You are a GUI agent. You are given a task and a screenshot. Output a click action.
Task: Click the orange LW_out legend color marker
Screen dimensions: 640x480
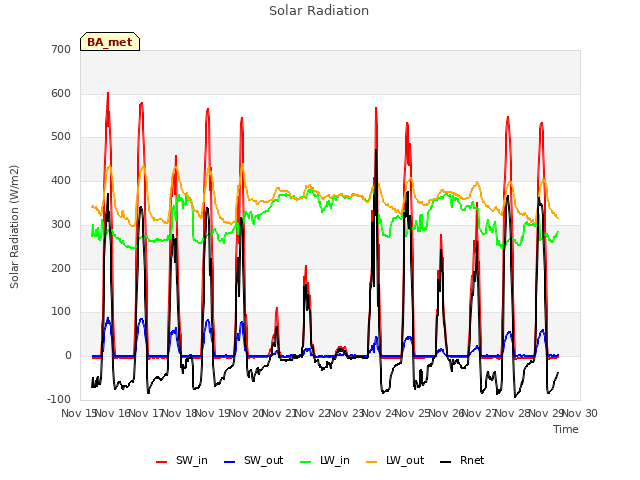372,462
